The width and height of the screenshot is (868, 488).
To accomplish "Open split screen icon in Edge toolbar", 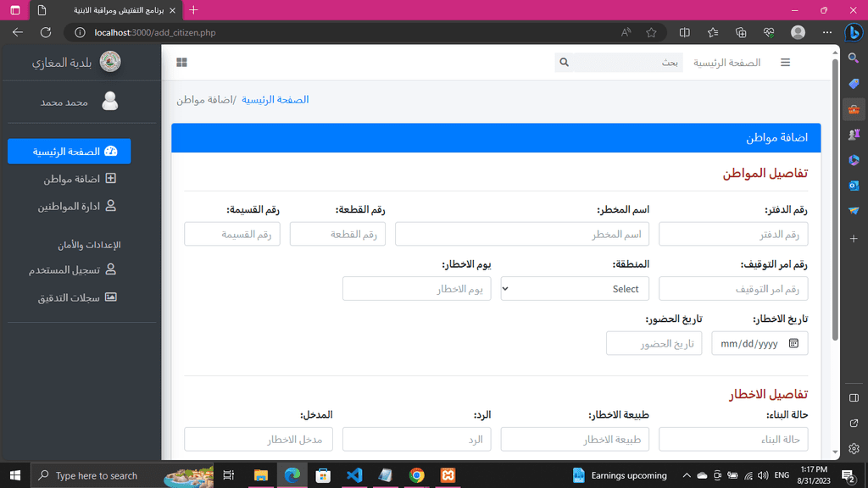I will pyautogui.click(x=685, y=33).
